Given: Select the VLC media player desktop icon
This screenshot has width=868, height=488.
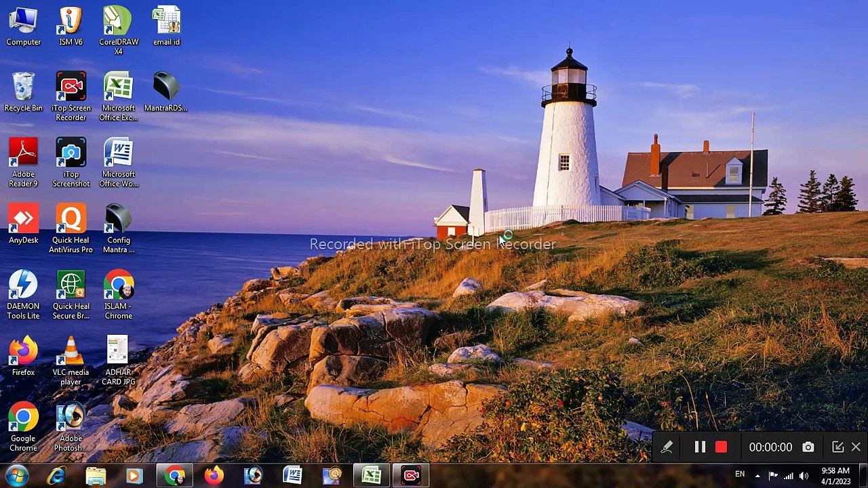Looking at the screenshot, I should point(71,361).
